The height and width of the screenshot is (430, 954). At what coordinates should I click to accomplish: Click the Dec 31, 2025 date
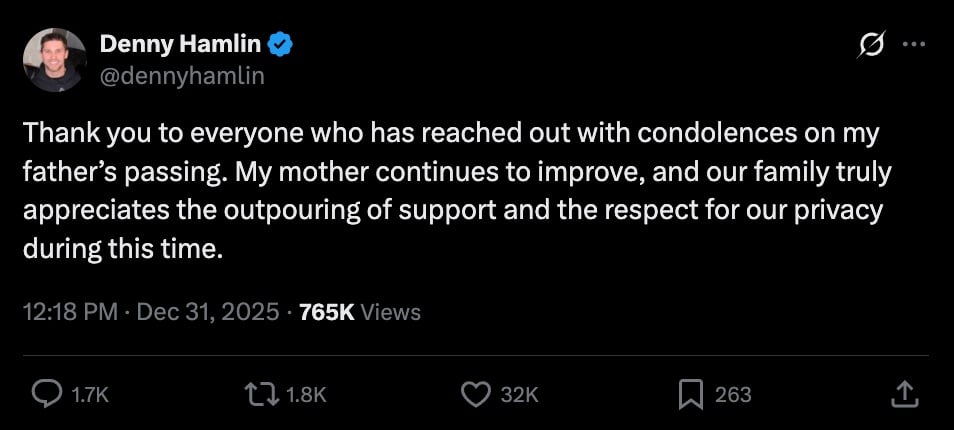click(x=208, y=312)
